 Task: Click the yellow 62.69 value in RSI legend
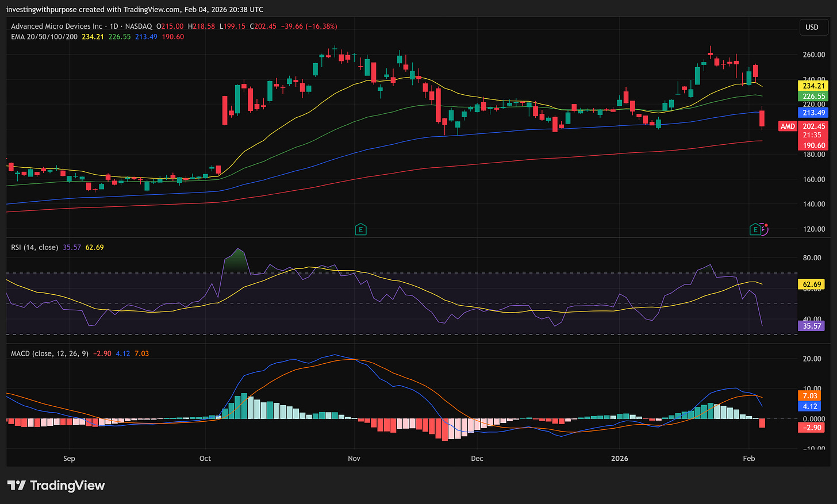(95, 247)
